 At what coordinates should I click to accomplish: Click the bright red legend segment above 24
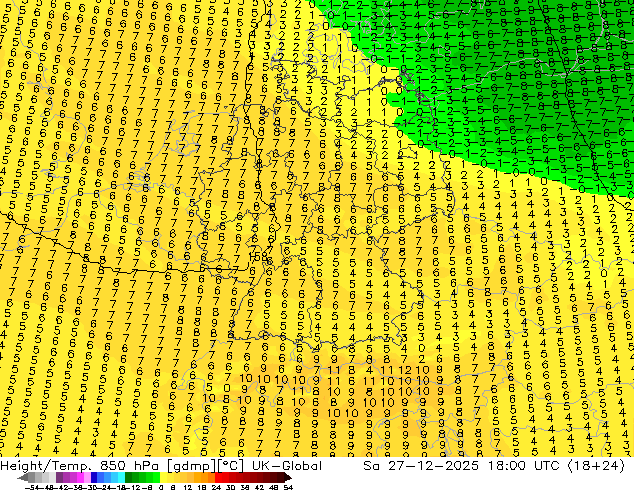[218, 477]
